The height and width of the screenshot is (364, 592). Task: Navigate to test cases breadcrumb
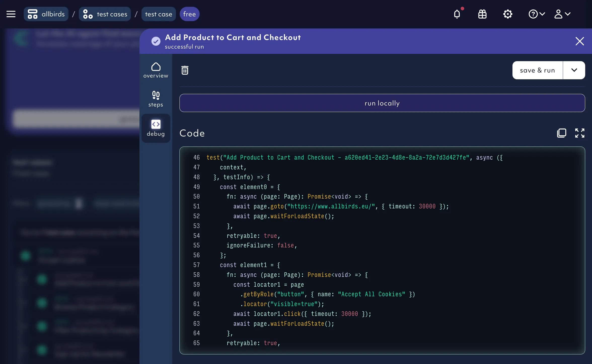pyautogui.click(x=105, y=14)
